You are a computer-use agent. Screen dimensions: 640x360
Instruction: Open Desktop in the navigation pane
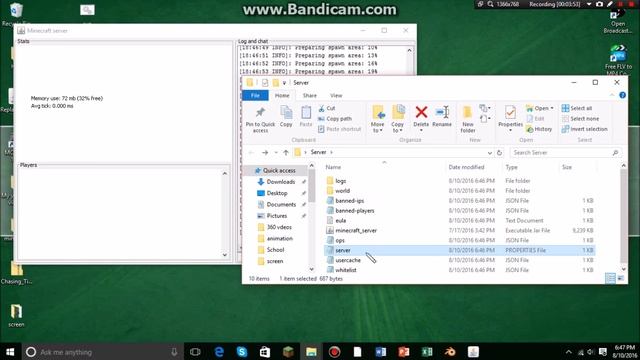click(276, 193)
